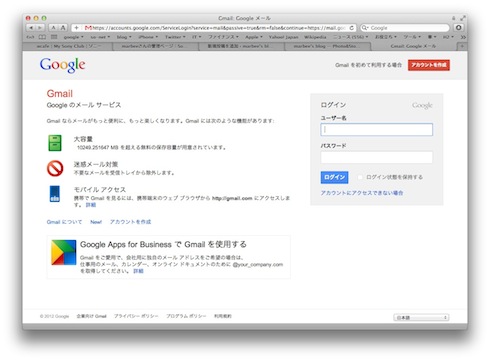
Task: Go back with Safari's back arrow
Action: point(31,28)
